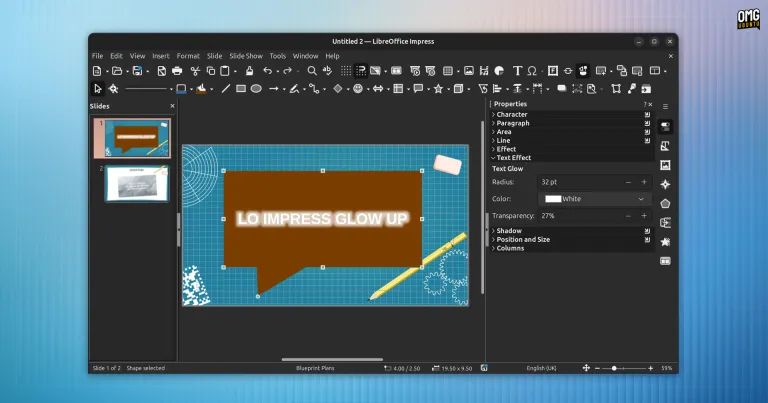Print the presentation using printer icon

177,71
